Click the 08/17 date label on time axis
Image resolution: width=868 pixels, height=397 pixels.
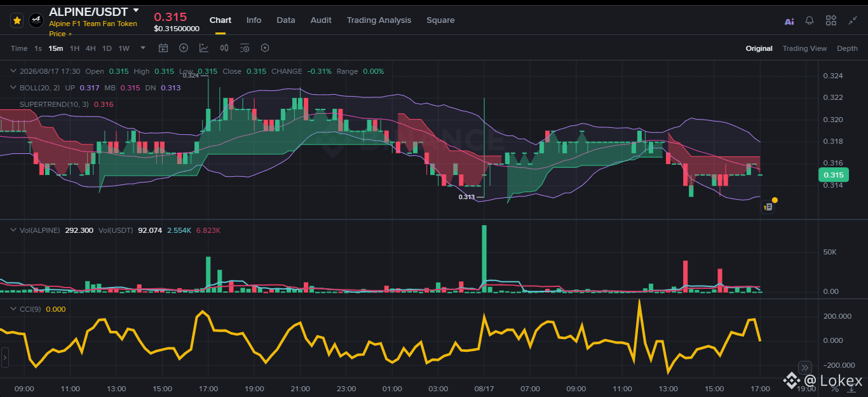click(484, 388)
